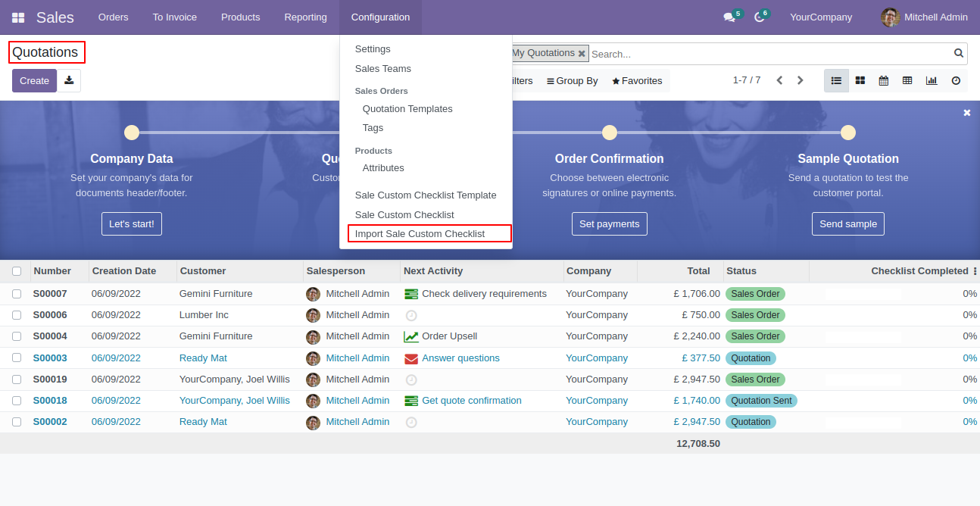This screenshot has width=980, height=506.
Task: Click Order Upsell chart activity icon
Action: click(411, 336)
